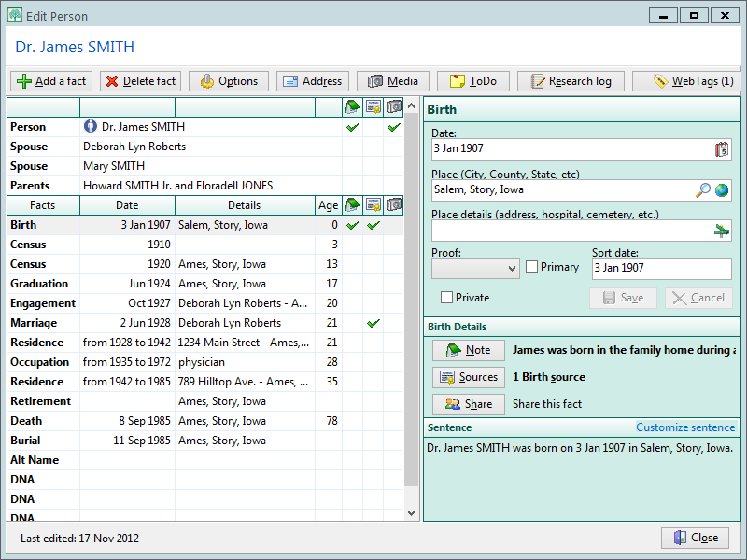Click the magnifier icon to search places
This screenshot has width=747, height=560.
(x=703, y=190)
